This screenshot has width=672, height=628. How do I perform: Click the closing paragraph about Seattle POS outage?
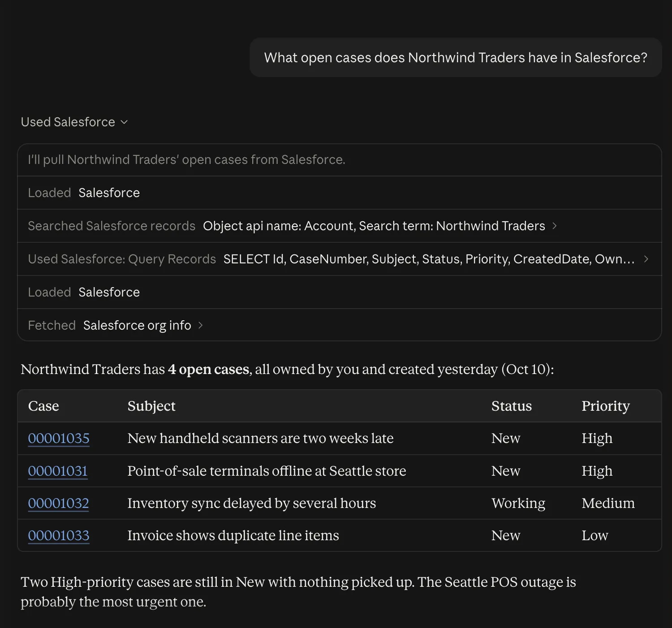[x=298, y=592]
